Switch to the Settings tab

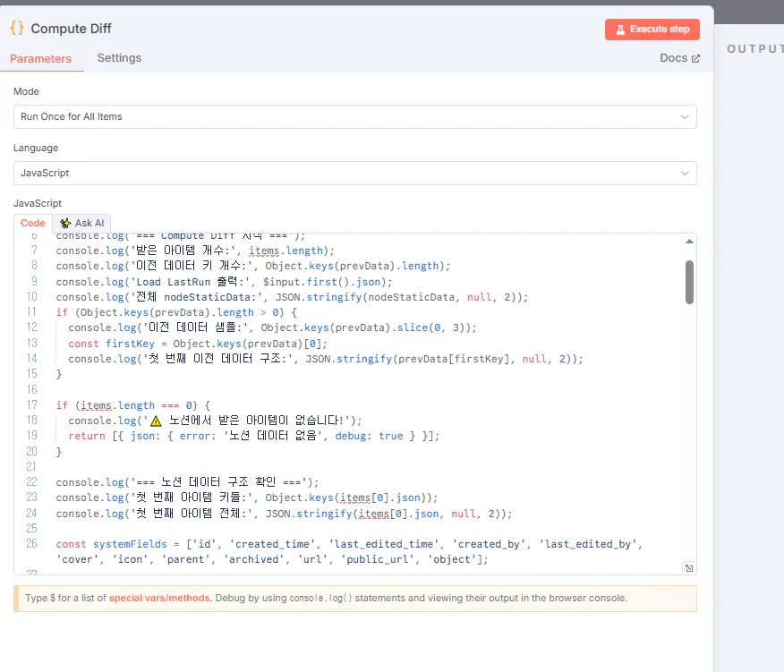(119, 57)
